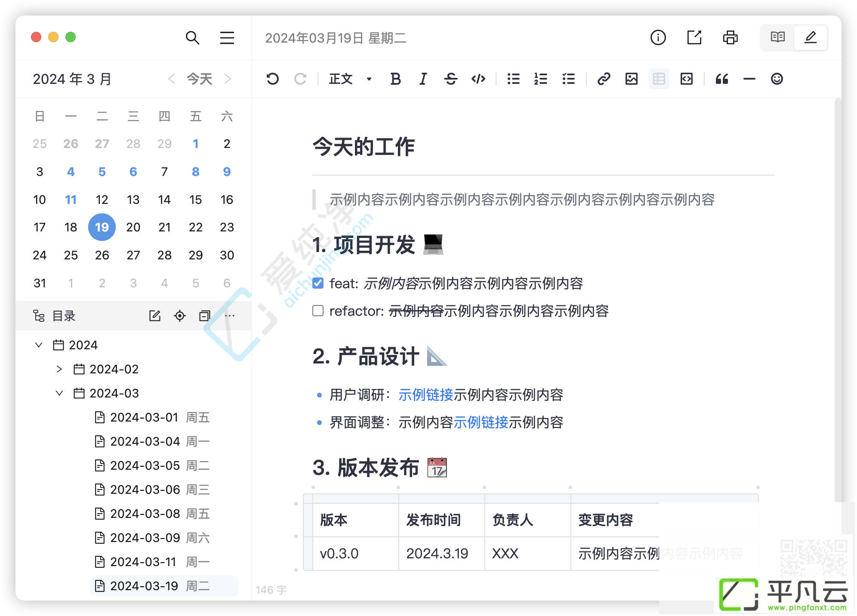Click the 2024.3.19 table cell
Screen dimensions: 857x616
(442, 553)
